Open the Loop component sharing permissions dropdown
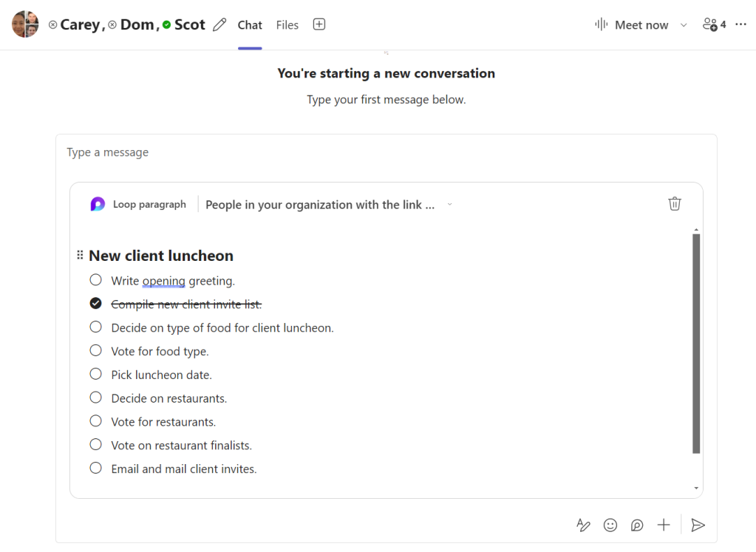This screenshot has height=552, width=756. coord(450,205)
